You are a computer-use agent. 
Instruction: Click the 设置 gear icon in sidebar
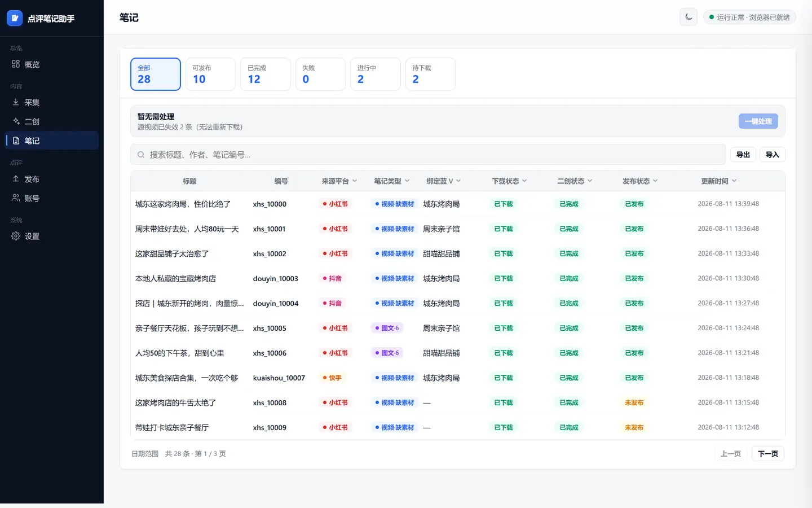tap(16, 236)
